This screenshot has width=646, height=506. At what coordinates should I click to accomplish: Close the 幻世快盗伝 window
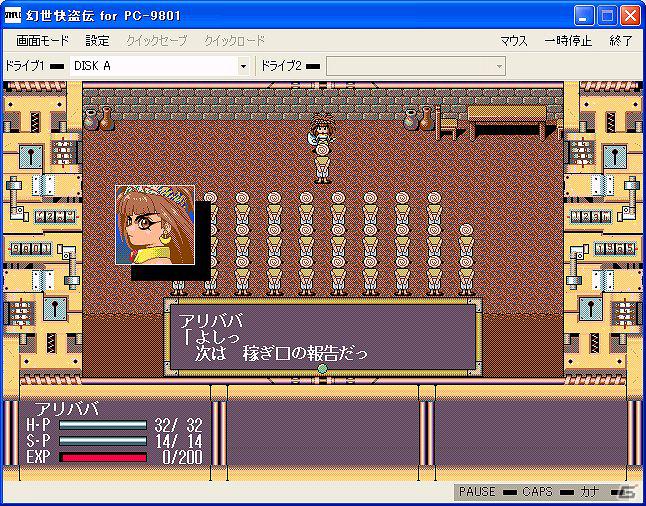631,16
